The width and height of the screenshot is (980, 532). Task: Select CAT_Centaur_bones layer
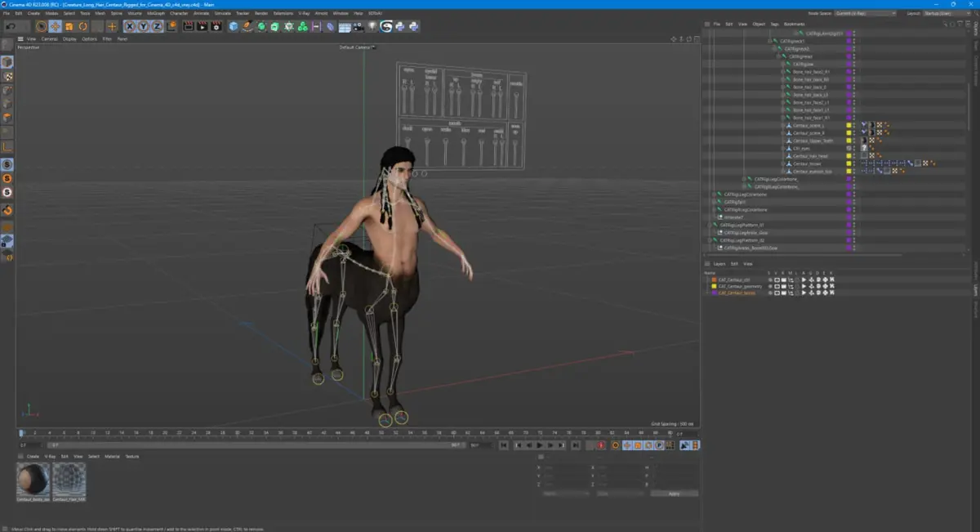pyautogui.click(x=737, y=293)
